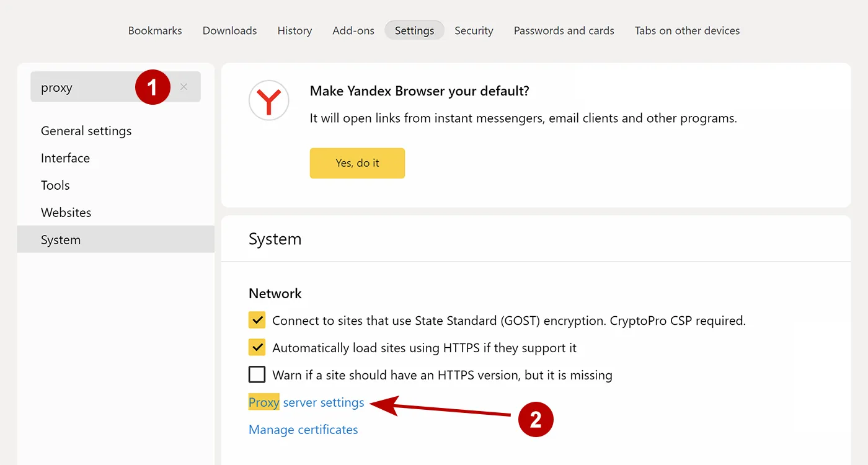
Task: Select the Websites category
Action: [x=66, y=212]
